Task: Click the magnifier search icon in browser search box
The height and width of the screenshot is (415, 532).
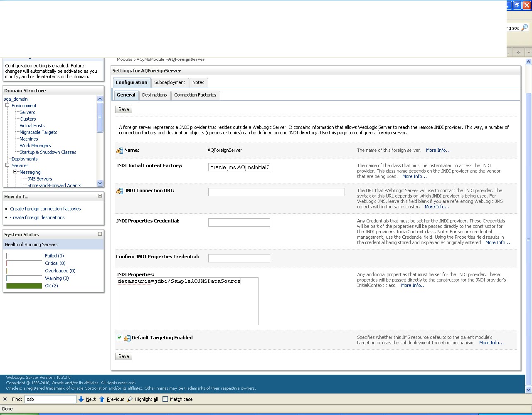Action: [x=525, y=28]
